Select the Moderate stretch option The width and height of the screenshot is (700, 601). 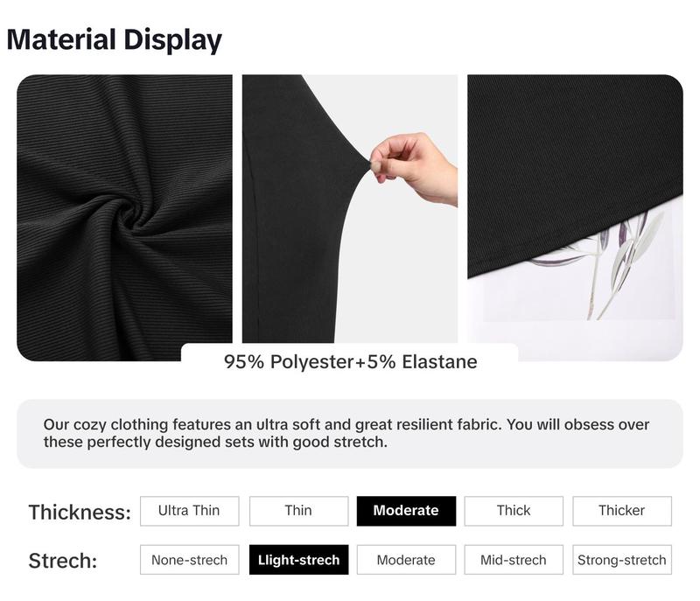[x=406, y=560]
